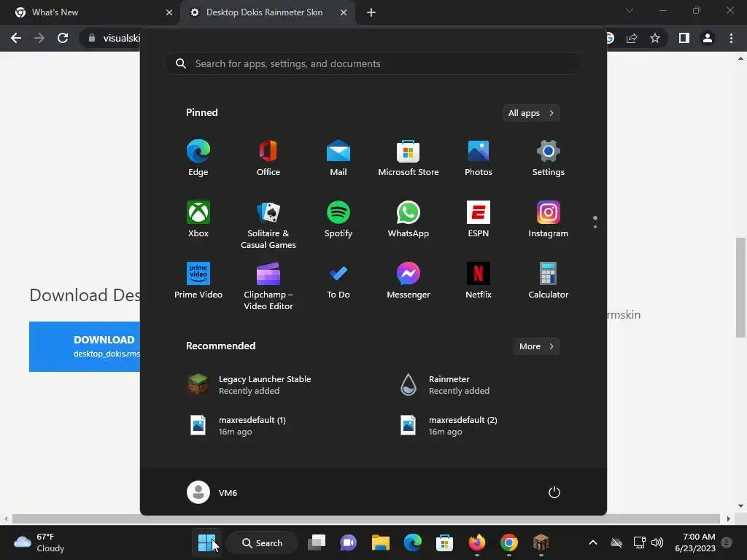This screenshot has height=560, width=747.
Task: Open Chrome three-dot menu
Action: point(731,38)
